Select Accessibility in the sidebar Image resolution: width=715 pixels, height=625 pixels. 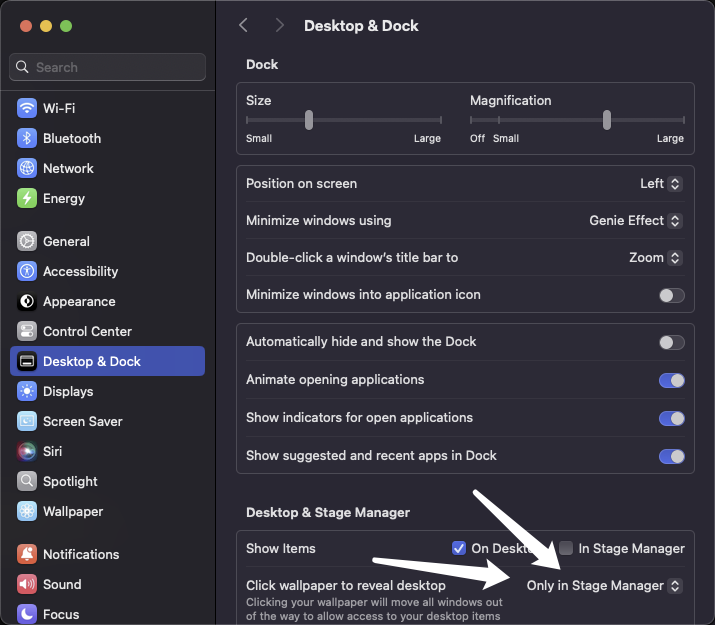(x=107, y=271)
